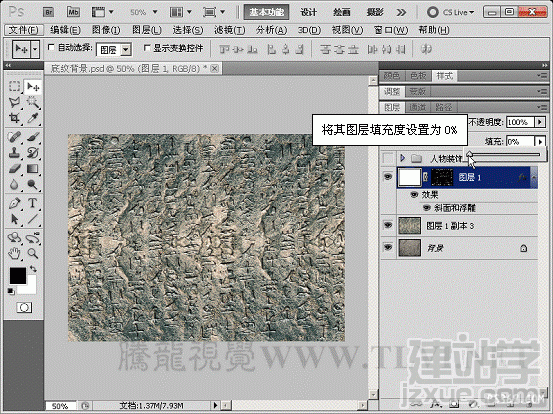Select the Dodge tool
Viewport: 553px width, 414px height.
33,184
